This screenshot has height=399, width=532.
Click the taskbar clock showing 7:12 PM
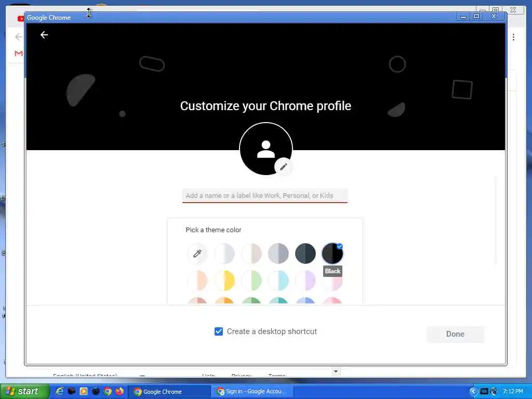(513, 391)
